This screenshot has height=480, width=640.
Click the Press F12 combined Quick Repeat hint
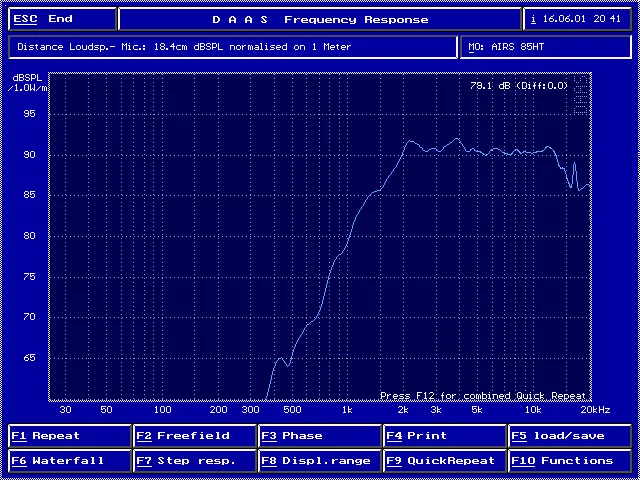(x=483, y=396)
